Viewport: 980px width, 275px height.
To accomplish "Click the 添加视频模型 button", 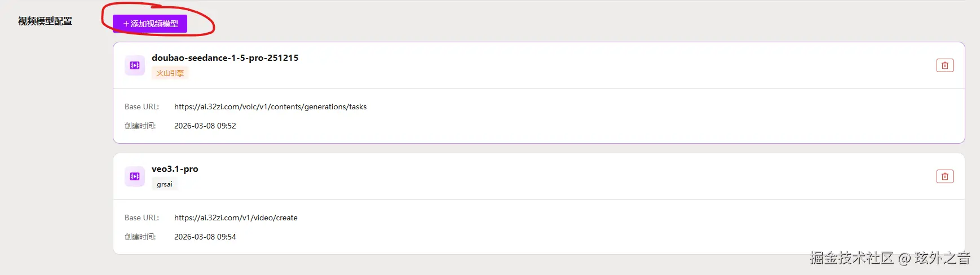I will (150, 24).
